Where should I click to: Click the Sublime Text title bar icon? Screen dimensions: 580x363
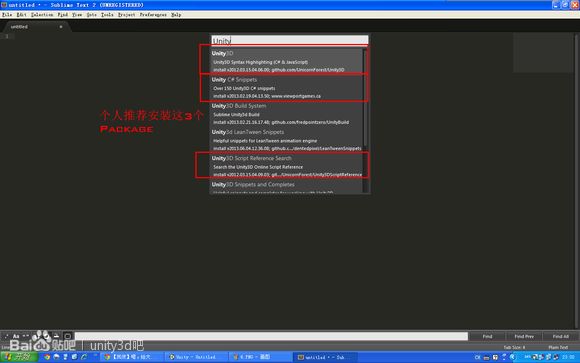coord(4,5)
